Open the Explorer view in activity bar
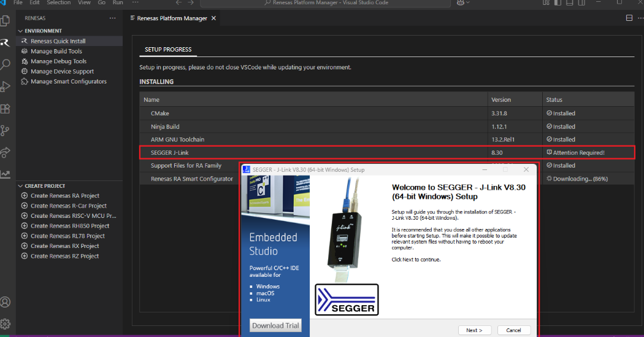This screenshot has width=644, height=337. pos(6,21)
